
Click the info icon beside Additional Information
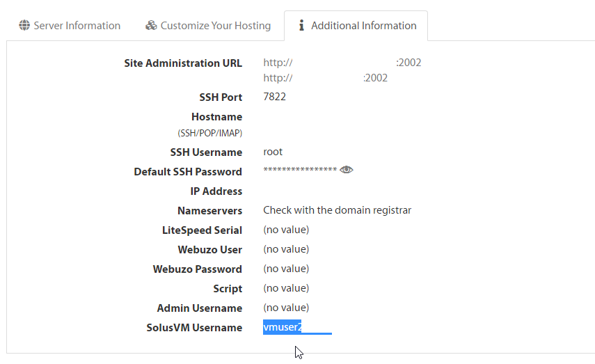(x=301, y=26)
